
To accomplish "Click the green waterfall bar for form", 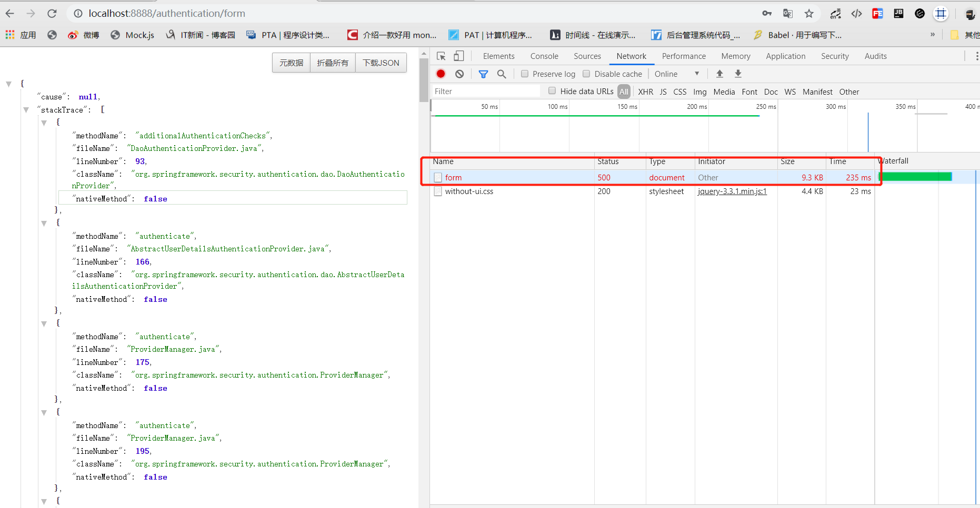I will pyautogui.click(x=915, y=177).
